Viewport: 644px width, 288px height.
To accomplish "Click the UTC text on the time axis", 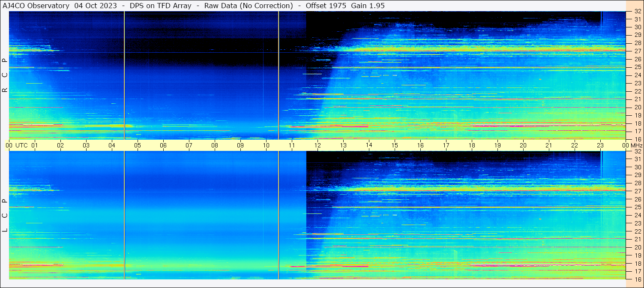I will (x=21, y=145).
